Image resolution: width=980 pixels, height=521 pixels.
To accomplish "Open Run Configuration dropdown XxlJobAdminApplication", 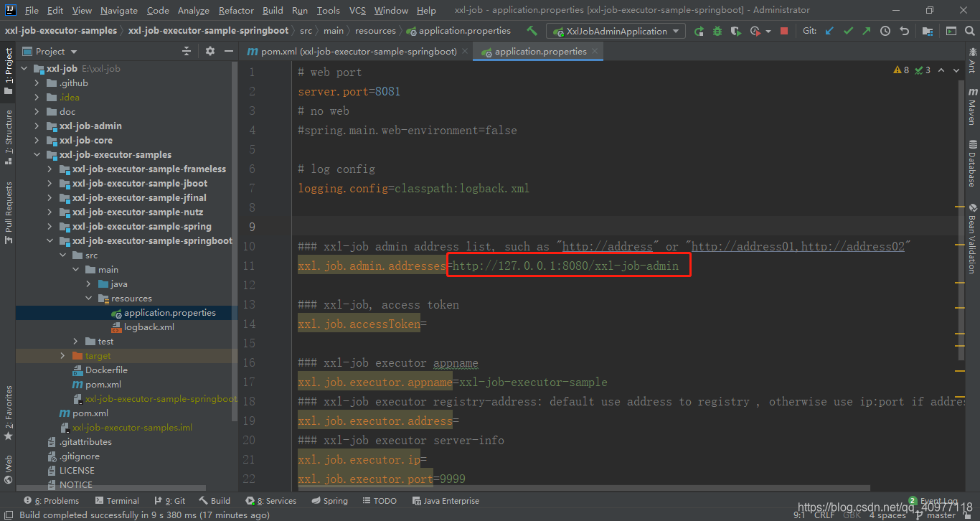I will (616, 31).
